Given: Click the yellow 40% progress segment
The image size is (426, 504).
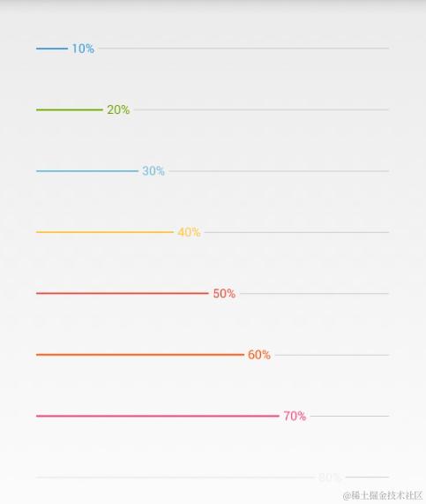Looking at the screenshot, I should point(105,232).
